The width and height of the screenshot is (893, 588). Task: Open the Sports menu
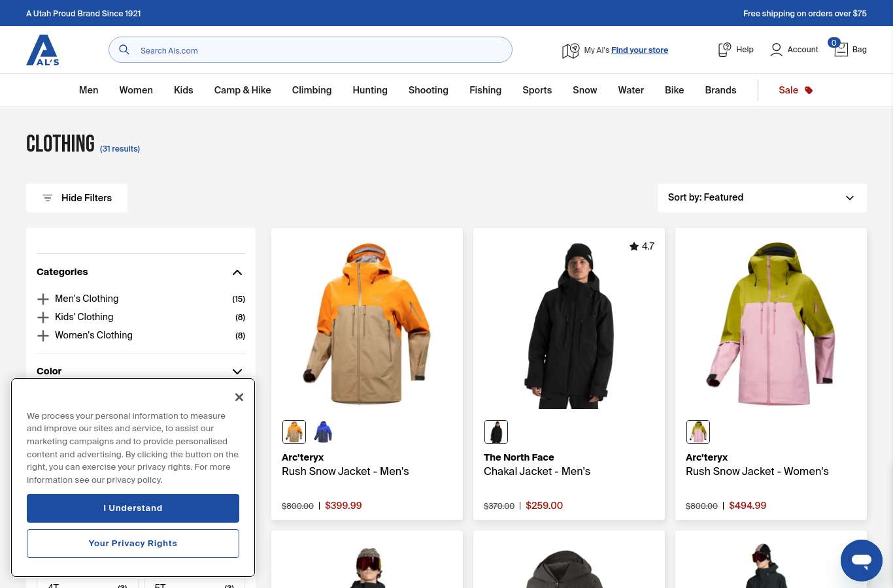click(x=537, y=90)
